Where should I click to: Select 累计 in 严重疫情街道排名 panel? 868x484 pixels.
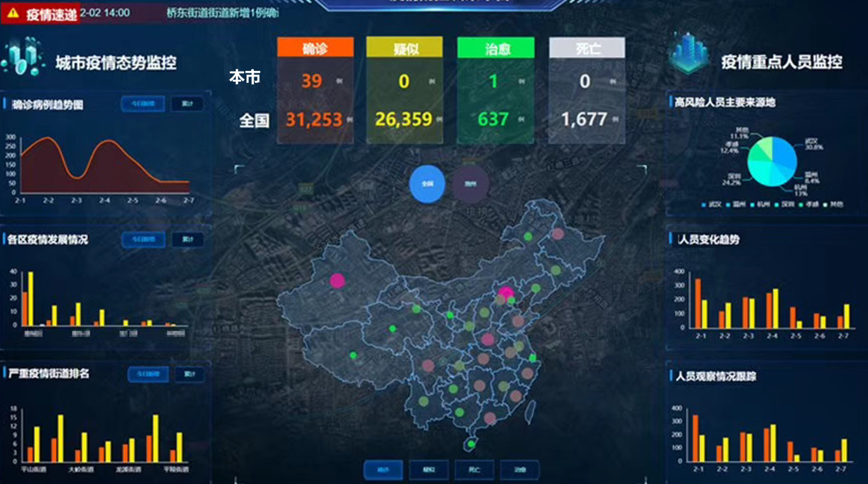pos(189,374)
